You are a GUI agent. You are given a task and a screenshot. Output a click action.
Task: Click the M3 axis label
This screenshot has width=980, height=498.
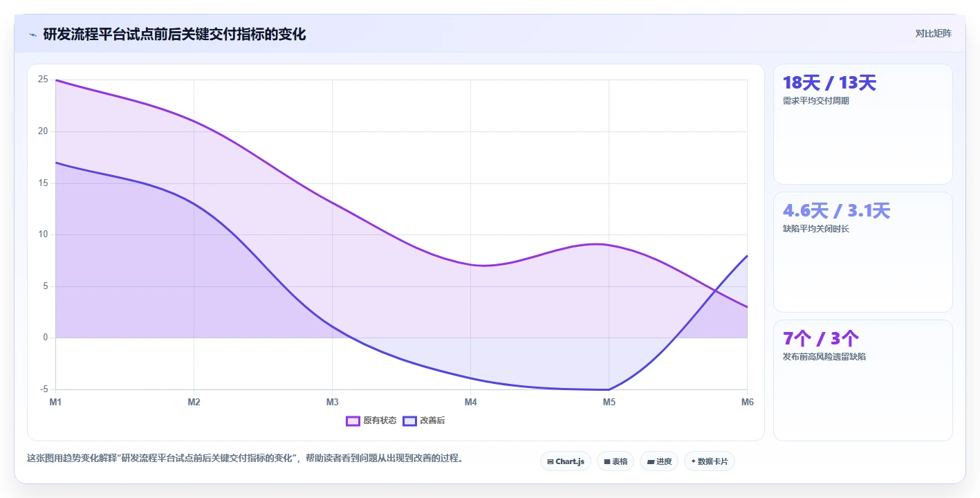332,402
